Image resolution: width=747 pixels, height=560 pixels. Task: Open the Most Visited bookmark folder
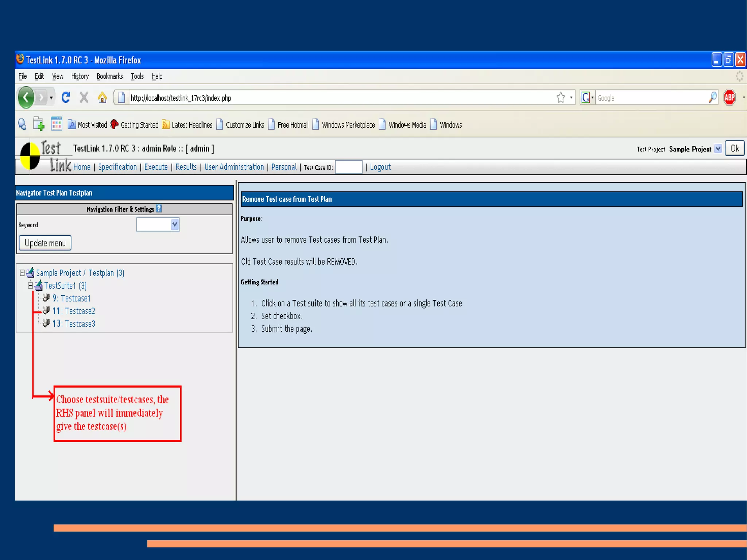pos(88,125)
